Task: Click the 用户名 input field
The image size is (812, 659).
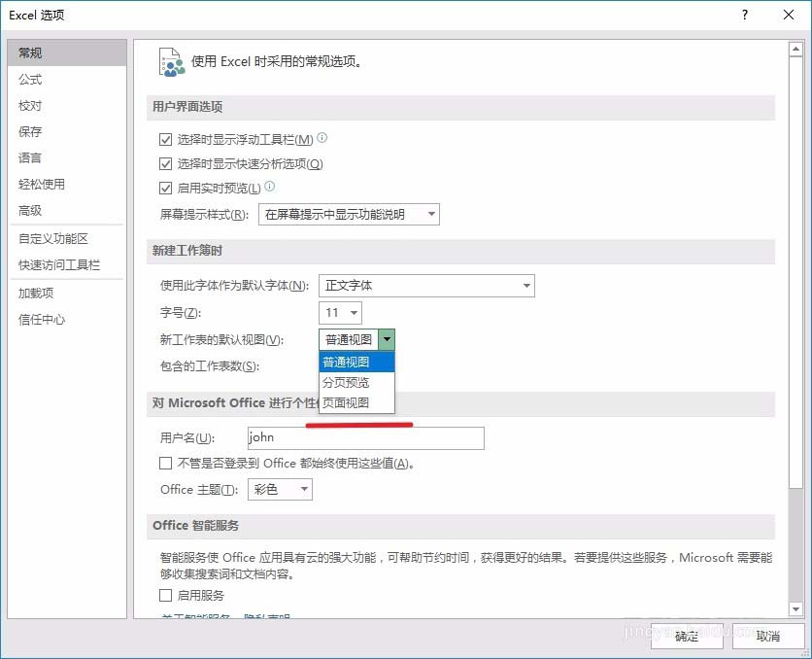Action: click(x=366, y=437)
